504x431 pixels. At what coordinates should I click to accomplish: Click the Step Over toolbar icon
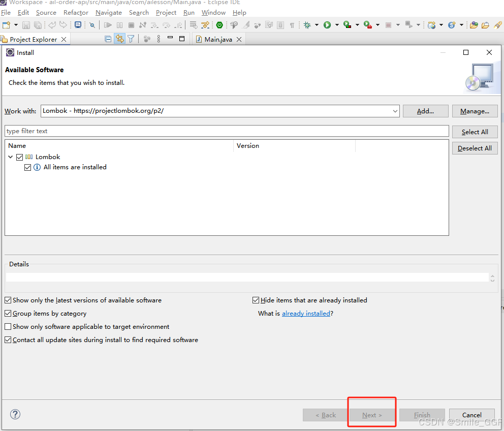(x=167, y=25)
